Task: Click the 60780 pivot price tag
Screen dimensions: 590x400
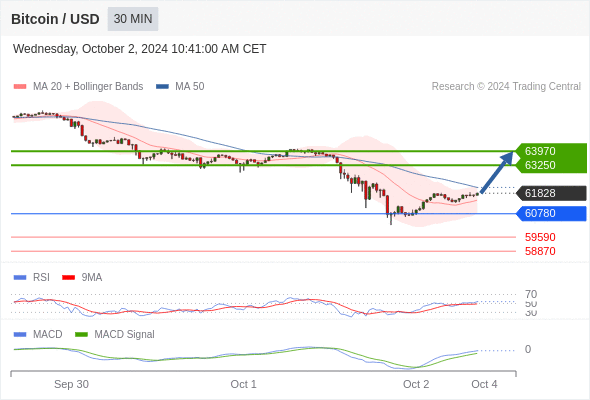Action: pos(551,213)
